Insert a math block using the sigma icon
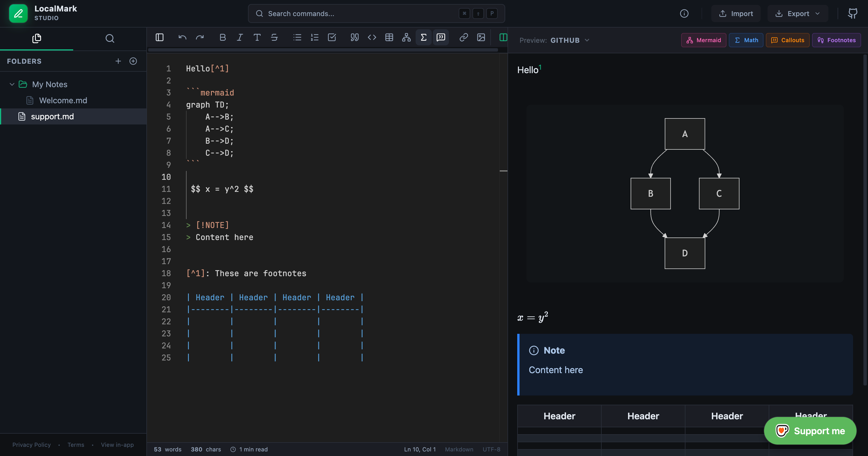Image resolution: width=868 pixels, height=456 pixels. (424, 37)
